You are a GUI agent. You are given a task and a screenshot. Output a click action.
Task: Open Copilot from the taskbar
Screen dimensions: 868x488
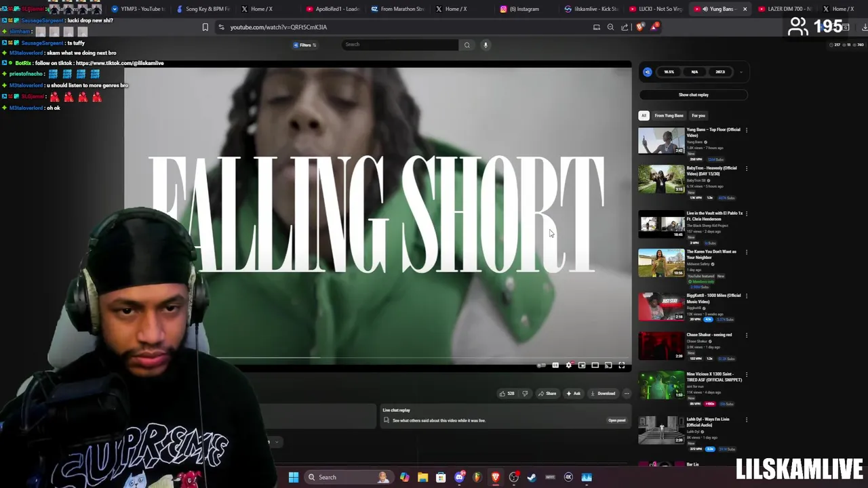(x=405, y=477)
